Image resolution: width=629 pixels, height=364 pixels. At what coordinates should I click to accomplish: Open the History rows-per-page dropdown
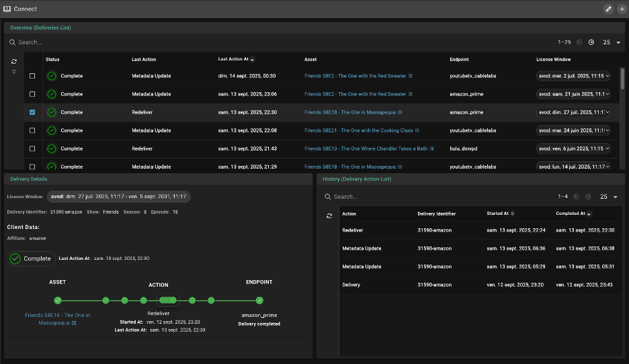pyautogui.click(x=608, y=197)
